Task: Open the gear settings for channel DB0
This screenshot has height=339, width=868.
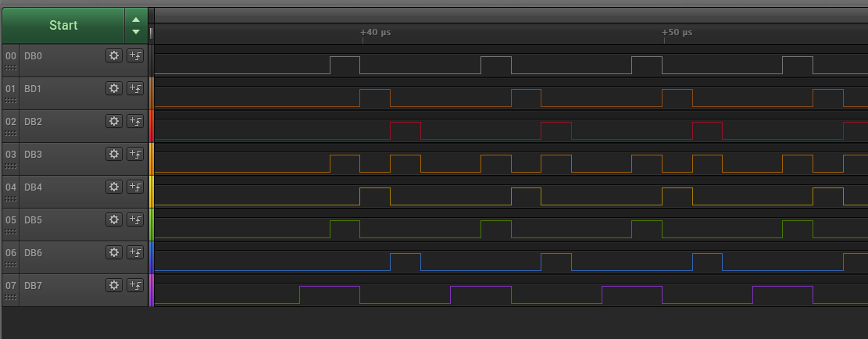Action: pos(114,55)
